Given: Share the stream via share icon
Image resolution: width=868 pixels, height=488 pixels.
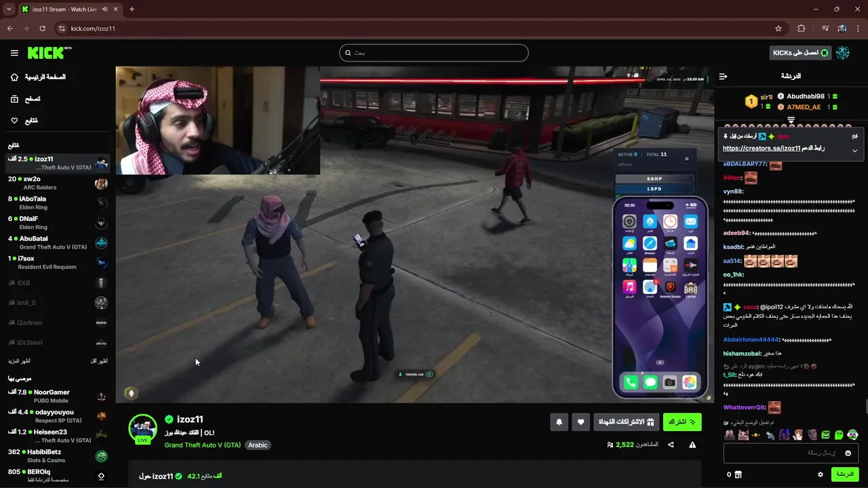Looking at the screenshot, I should click(x=671, y=445).
